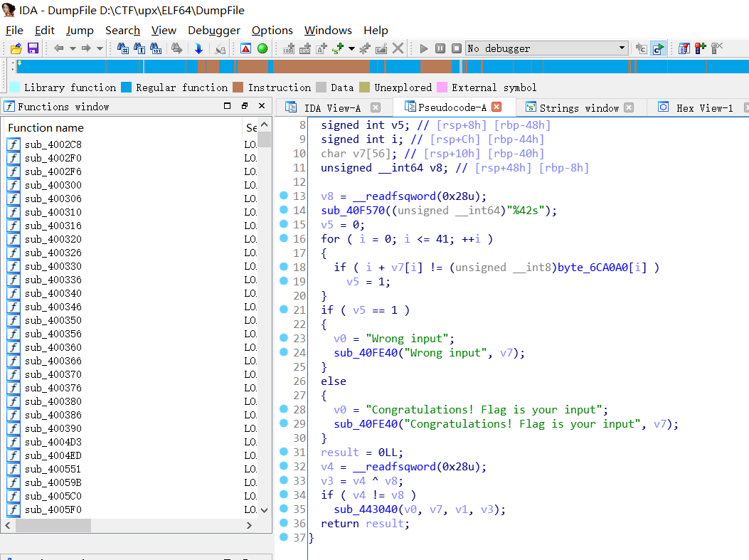Viewport: 749px width, 560px height.
Task: Click the blue down arrow jump icon
Action: pos(198,48)
